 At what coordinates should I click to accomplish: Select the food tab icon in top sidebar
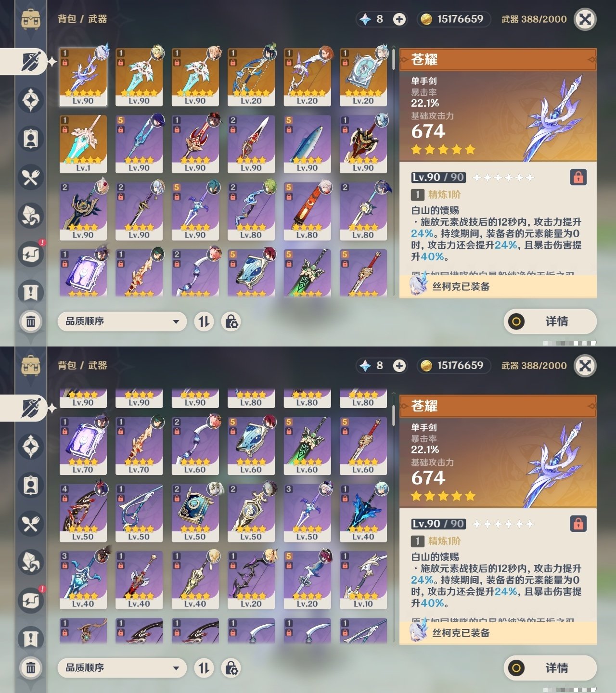pos(31,177)
